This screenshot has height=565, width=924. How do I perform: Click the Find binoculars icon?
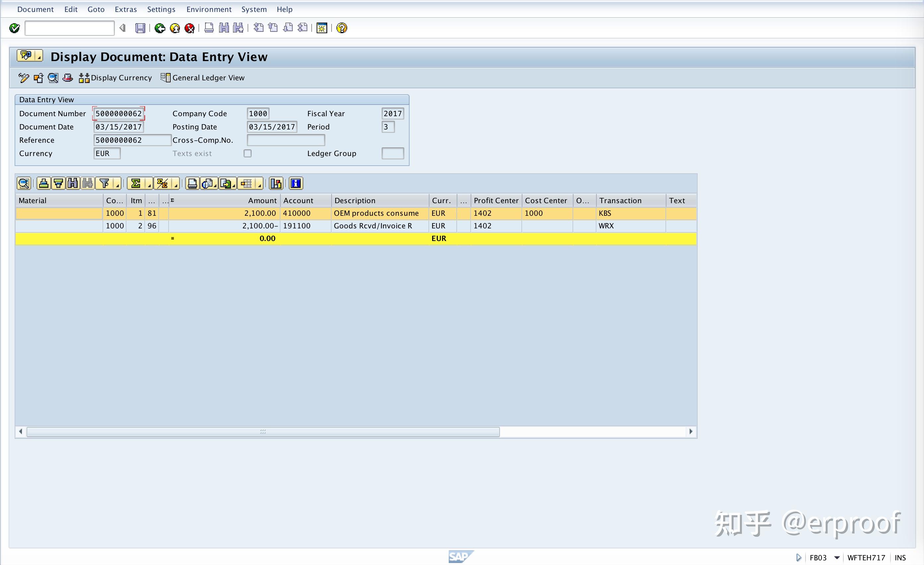(224, 28)
